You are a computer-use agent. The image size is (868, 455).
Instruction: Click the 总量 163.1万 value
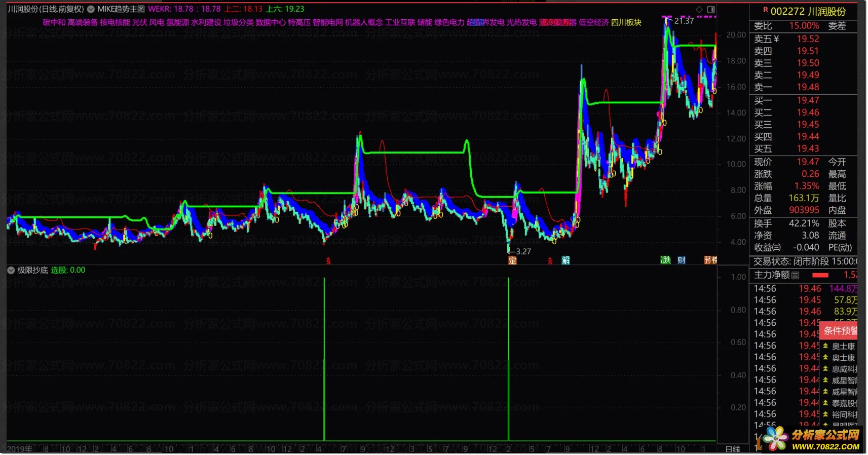pyautogui.click(x=804, y=198)
